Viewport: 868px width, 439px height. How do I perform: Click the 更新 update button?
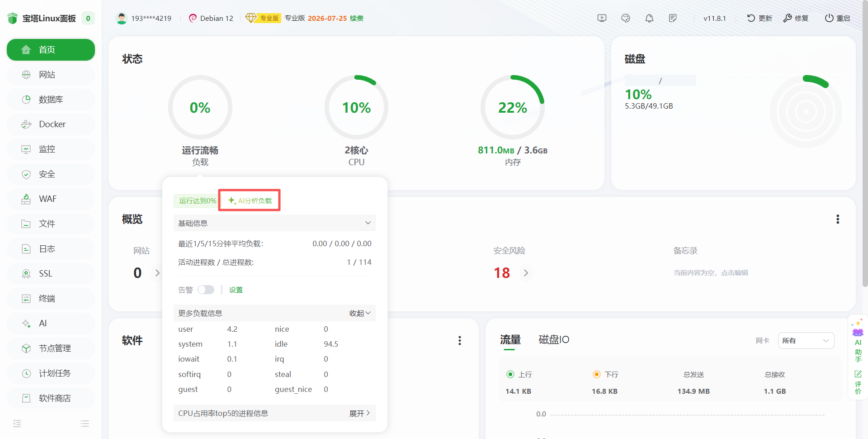pyautogui.click(x=759, y=18)
